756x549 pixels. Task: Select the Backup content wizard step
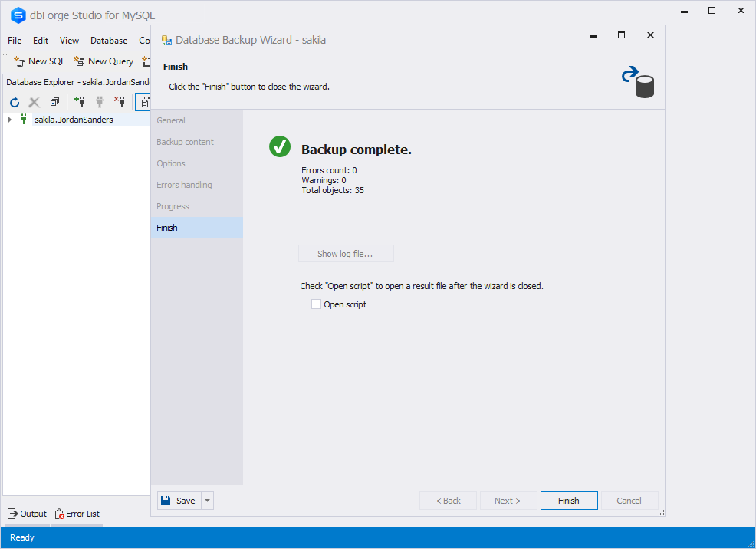(197, 142)
